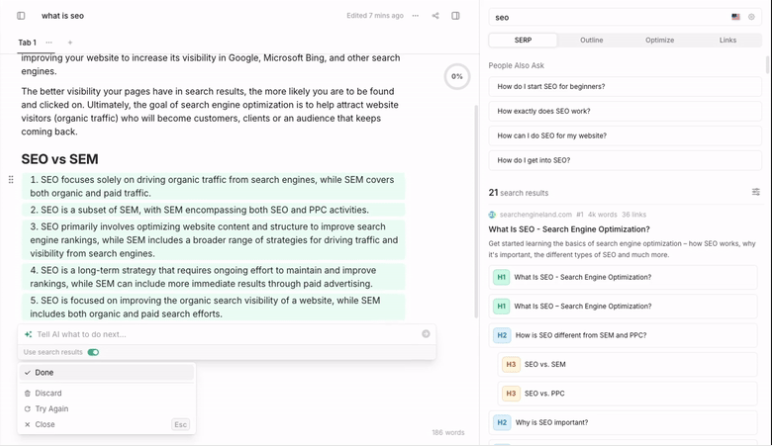Click the '21 search results' label
The image size is (772, 447).
tap(518, 192)
